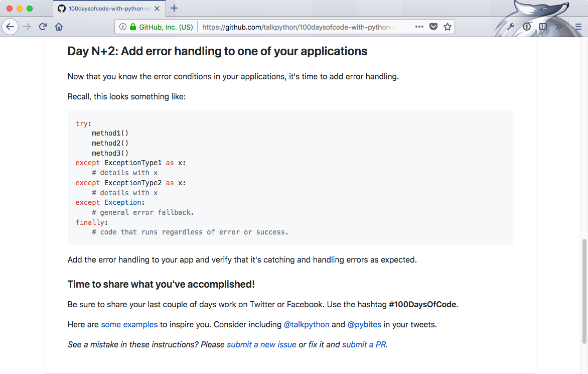Image resolution: width=588 pixels, height=374 pixels.
Task: Open page actions three-dots menu
Action: point(419,27)
